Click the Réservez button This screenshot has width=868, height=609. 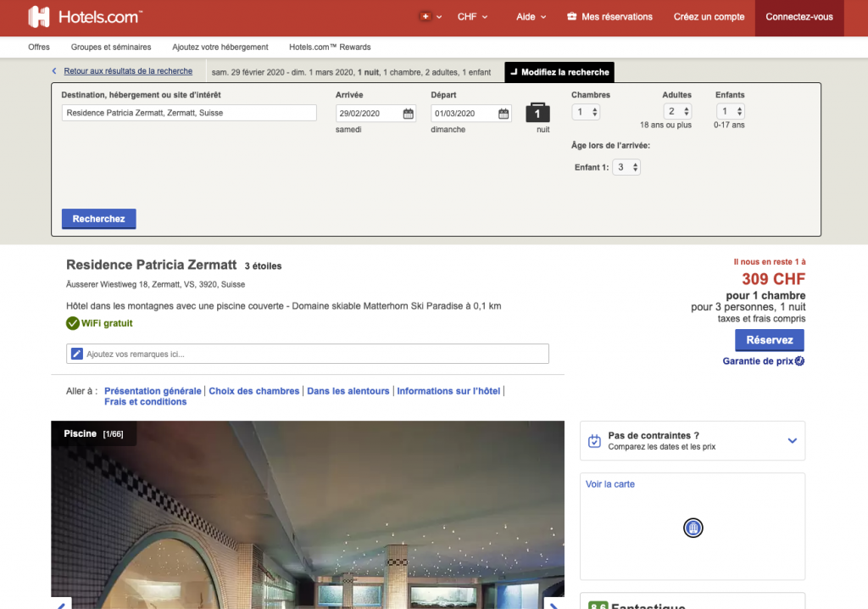[770, 340]
